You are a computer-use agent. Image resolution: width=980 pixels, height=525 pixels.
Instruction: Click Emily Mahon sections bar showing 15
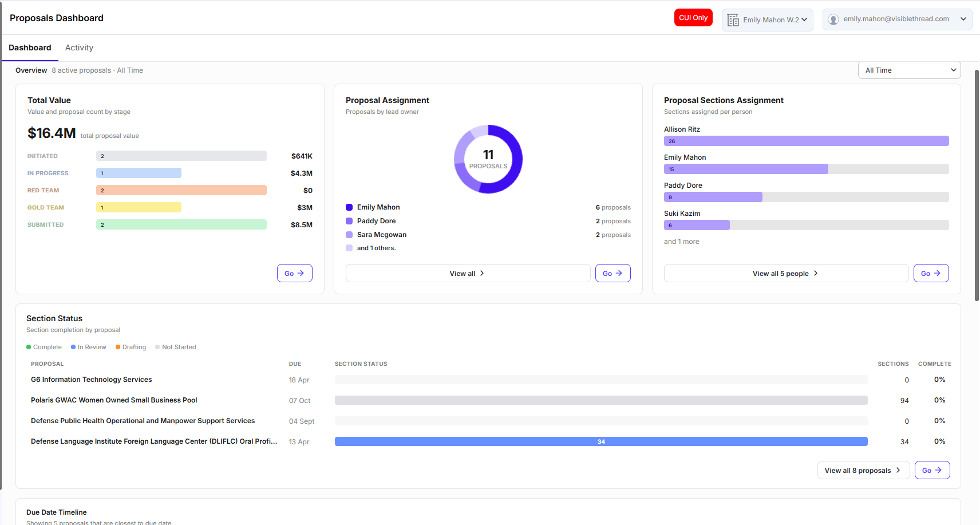tap(746, 169)
